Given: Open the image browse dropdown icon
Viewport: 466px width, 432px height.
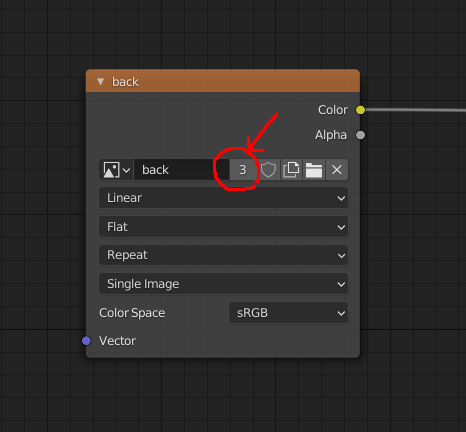Looking at the screenshot, I should coord(116,170).
